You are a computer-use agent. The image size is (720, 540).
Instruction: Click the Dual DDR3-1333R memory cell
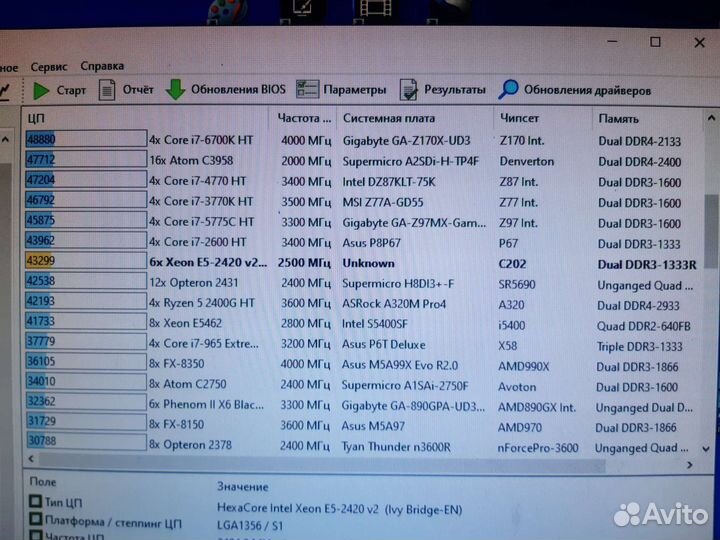647,264
